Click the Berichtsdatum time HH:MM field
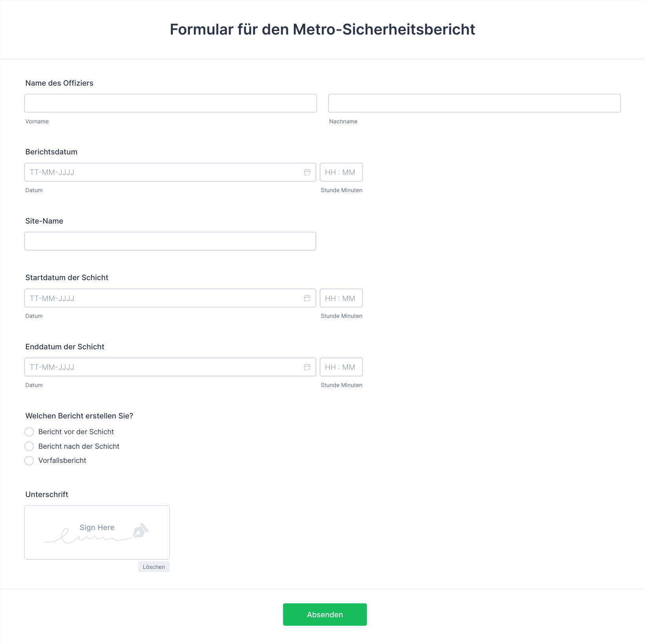The width and height of the screenshot is (645, 644). 341,172
